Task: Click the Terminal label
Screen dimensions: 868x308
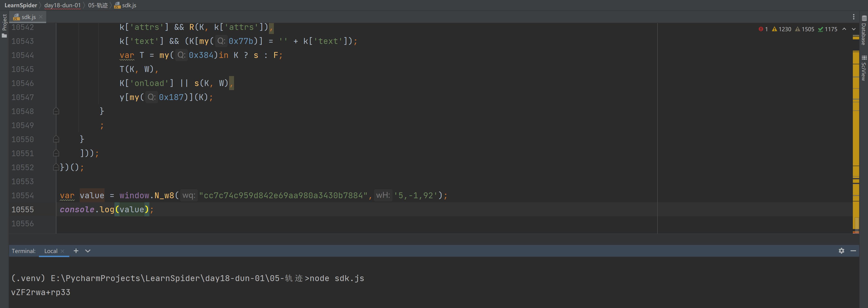Action: (24, 251)
